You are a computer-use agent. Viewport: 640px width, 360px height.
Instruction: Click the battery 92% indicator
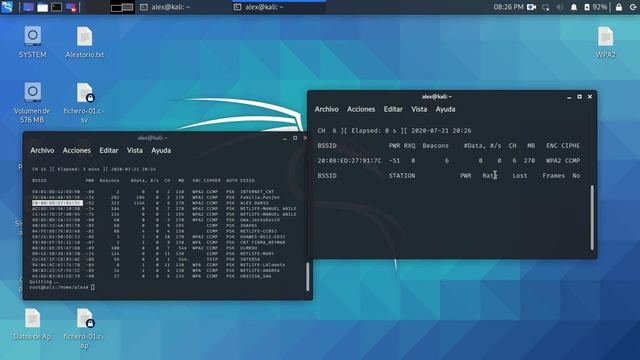click(x=596, y=7)
